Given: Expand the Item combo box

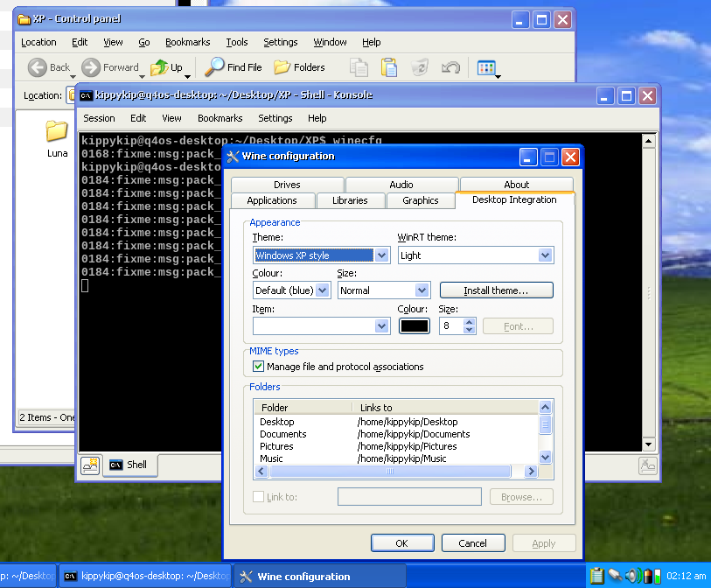Looking at the screenshot, I should [381, 326].
